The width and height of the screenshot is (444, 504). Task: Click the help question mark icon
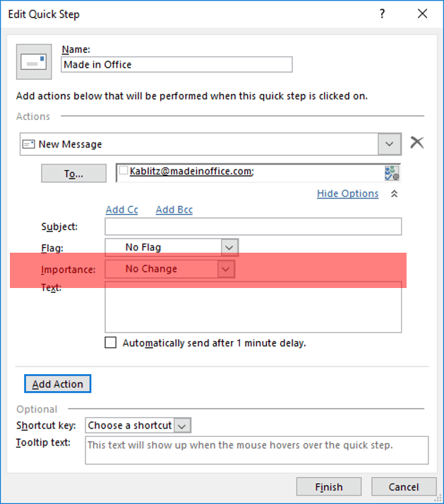point(382,13)
